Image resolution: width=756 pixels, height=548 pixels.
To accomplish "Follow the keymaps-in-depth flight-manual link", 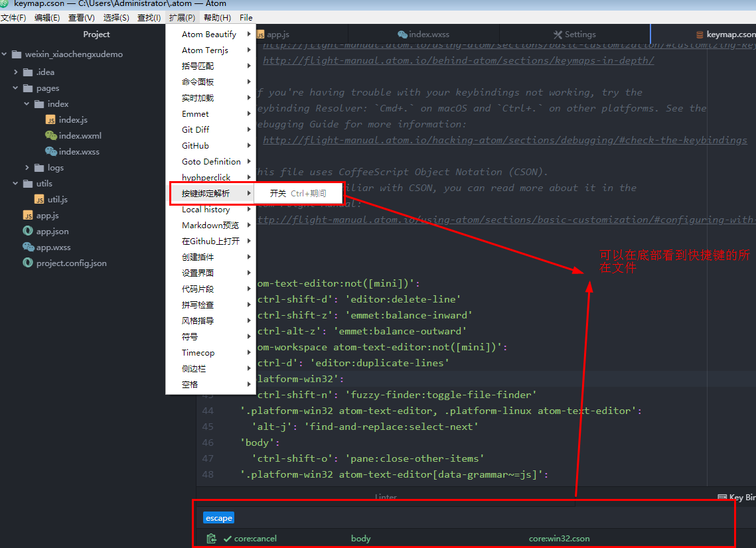I will pos(459,61).
